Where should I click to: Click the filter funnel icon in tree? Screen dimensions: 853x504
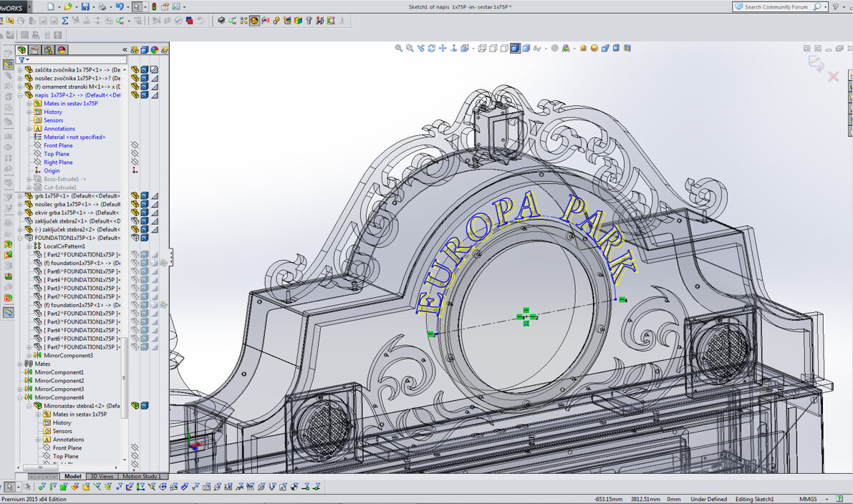[21, 60]
